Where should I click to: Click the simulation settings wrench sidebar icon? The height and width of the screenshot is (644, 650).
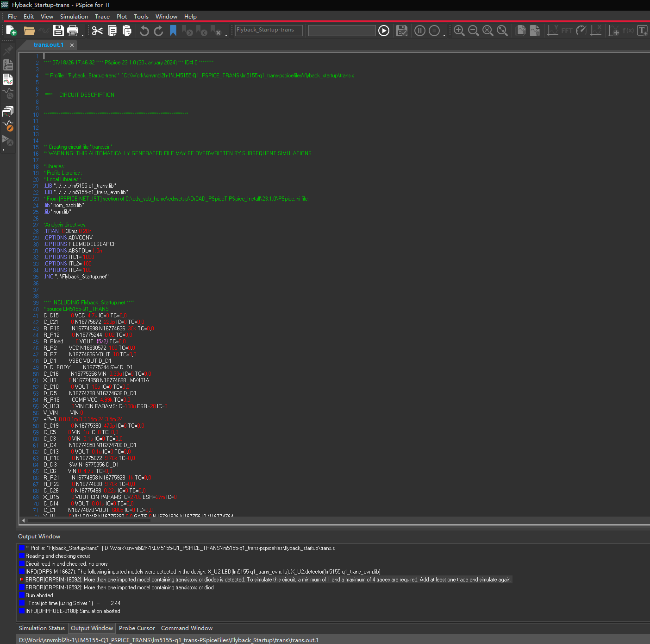[8, 140]
